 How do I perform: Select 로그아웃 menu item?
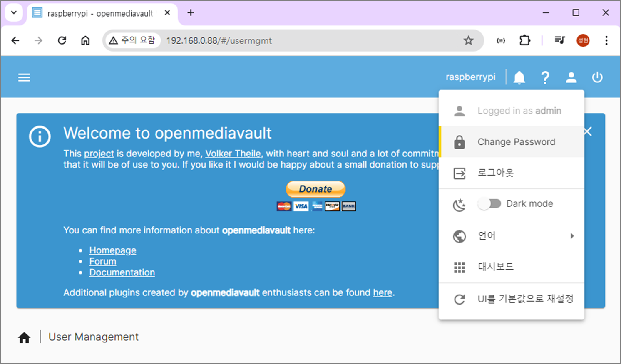[x=512, y=173]
